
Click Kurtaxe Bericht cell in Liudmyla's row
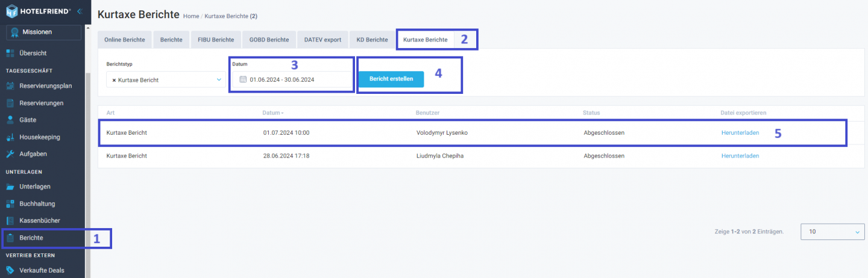127,155
